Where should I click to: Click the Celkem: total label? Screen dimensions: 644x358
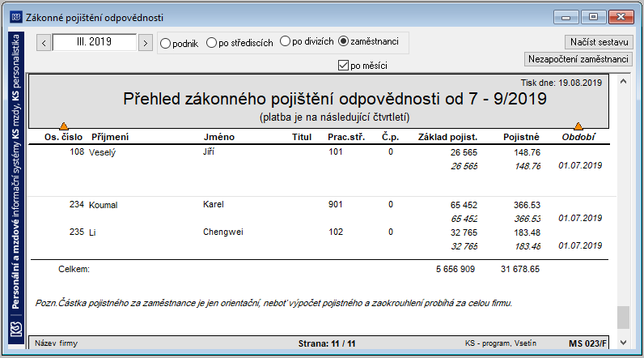pos(74,269)
